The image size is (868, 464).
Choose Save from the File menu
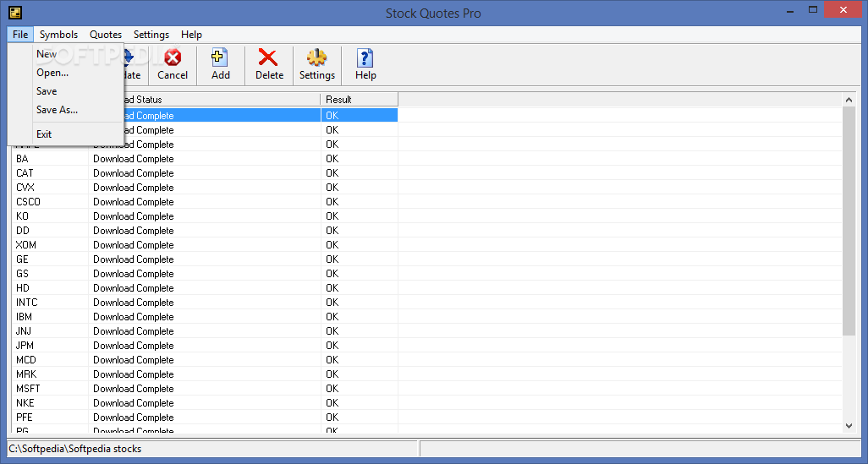[65, 90]
